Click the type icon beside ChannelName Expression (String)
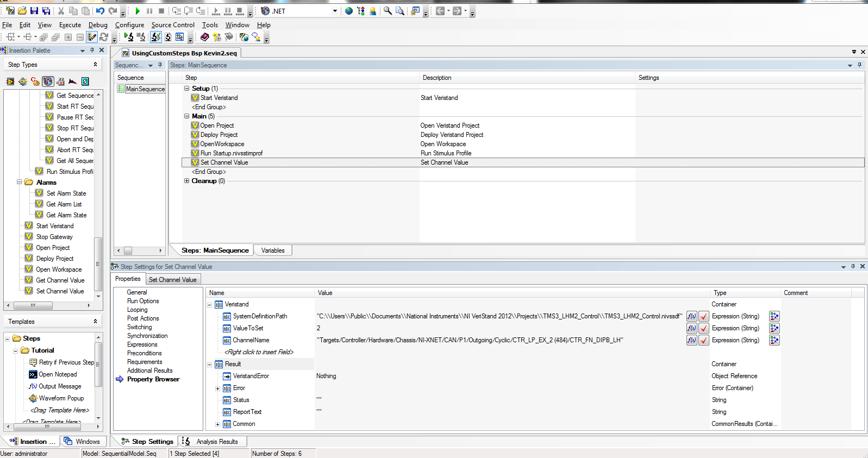Screen dimensions: 868x458 click(x=775, y=340)
